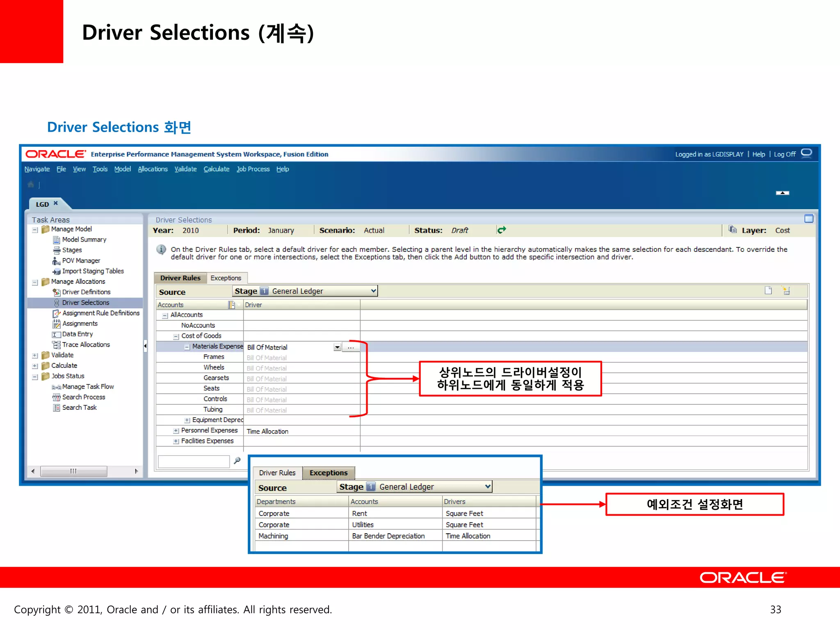Open the Allocations menu
Screen dimensions: 840x630
[153, 169]
